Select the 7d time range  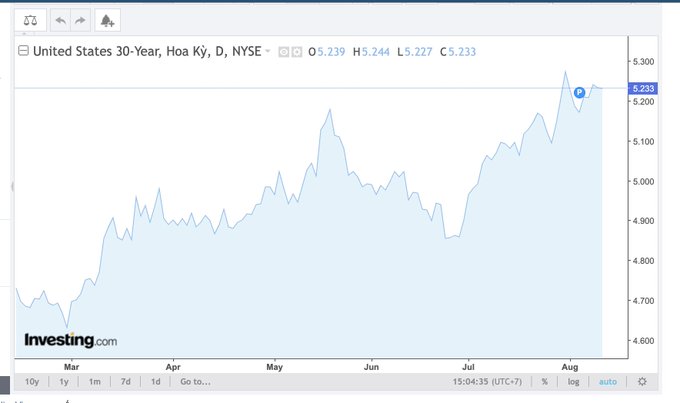pyautogui.click(x=125, y=382)
